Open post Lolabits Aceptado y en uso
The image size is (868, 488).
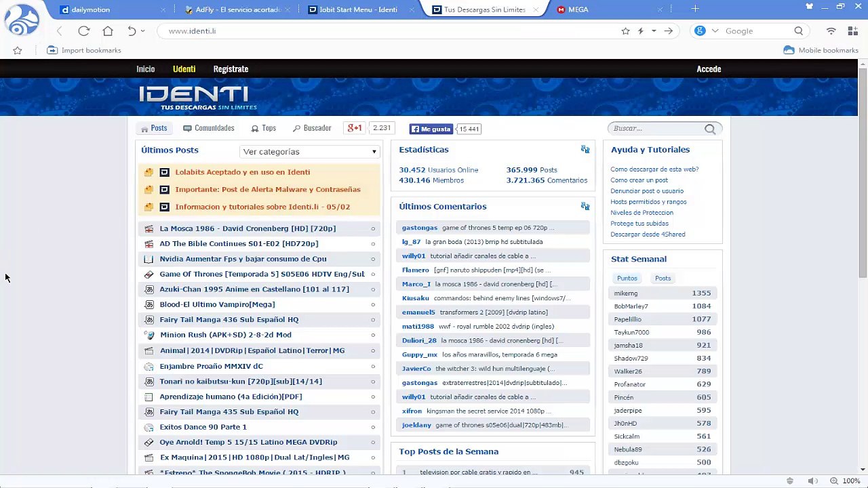pos(242,172)
